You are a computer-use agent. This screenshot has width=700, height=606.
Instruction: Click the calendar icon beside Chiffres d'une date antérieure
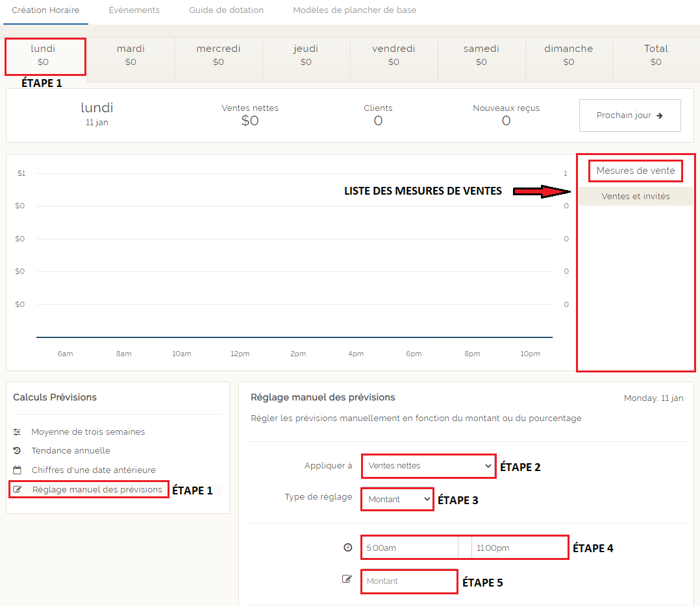(18, 470)
